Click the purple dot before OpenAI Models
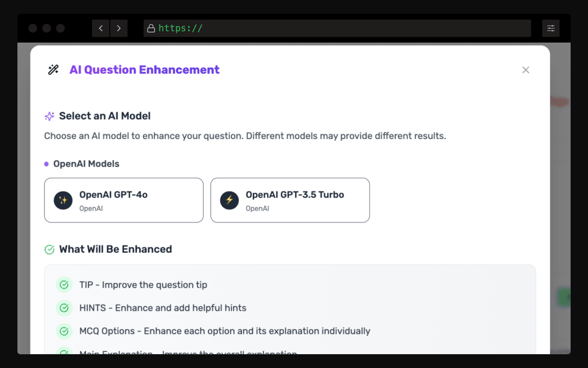The image size is (588, 368). click(47, 164)
